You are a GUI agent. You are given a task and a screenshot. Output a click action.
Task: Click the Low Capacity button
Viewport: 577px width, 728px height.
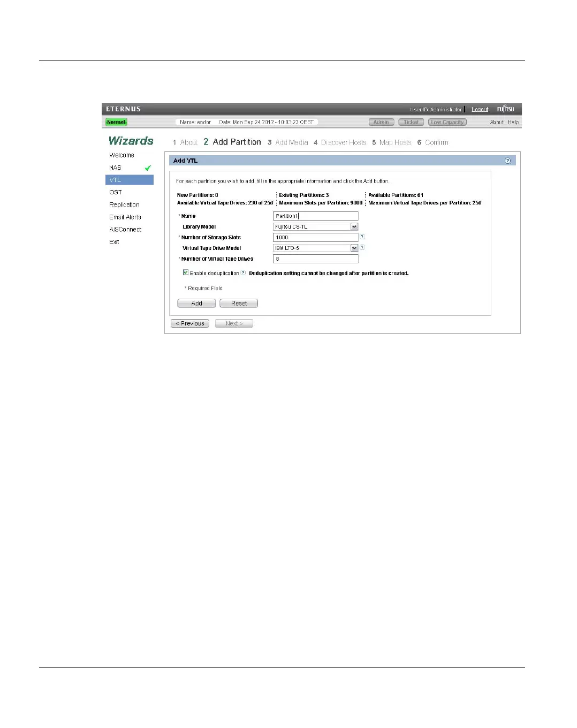click(447, 122)
